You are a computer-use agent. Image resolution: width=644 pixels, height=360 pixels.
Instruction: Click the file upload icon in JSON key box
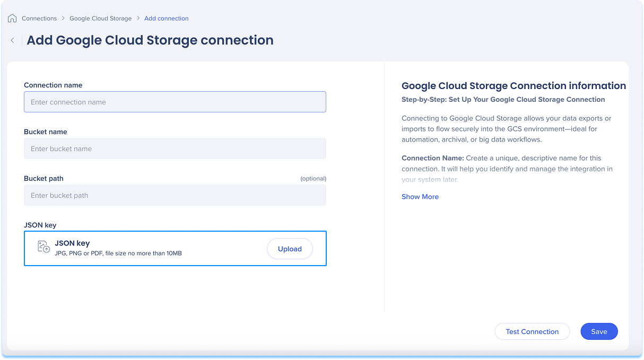[43, 247]
